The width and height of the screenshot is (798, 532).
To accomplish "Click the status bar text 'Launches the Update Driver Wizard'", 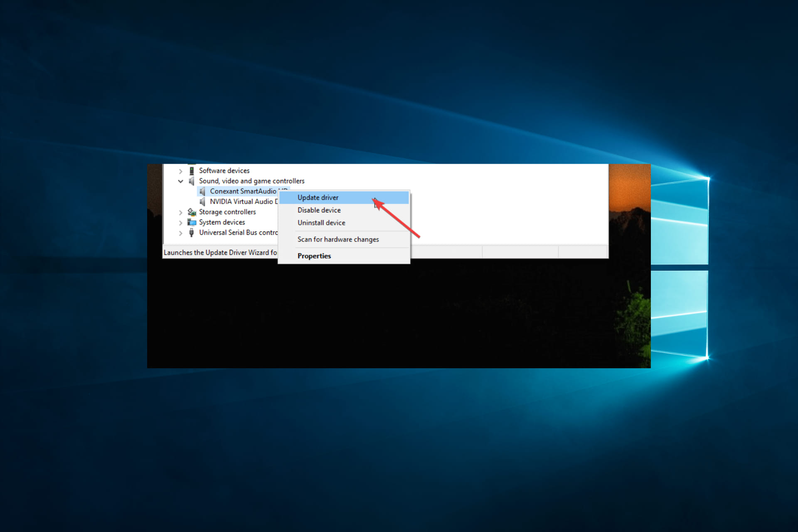I will click(x=220, y=253).
